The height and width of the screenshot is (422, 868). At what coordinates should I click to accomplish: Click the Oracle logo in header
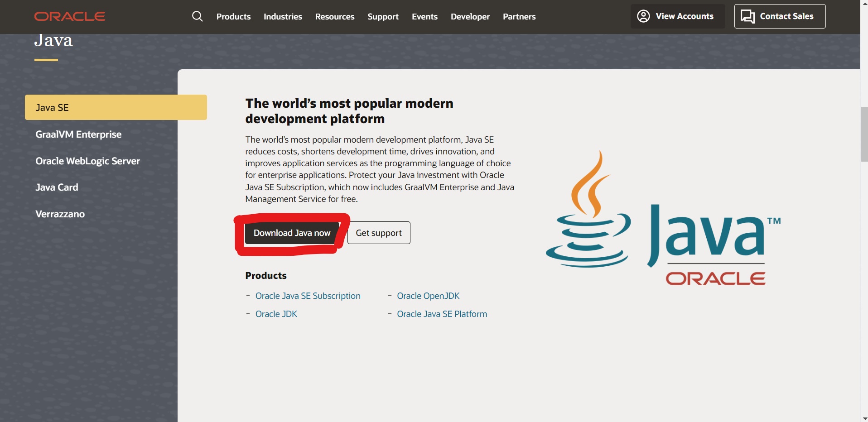(70, 17)
